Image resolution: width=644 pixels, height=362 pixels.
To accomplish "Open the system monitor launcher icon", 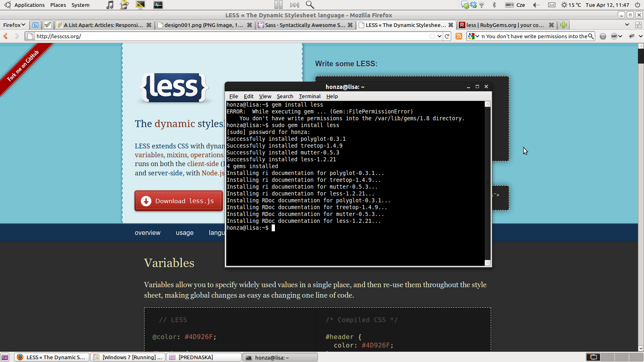I will (158, 5).
